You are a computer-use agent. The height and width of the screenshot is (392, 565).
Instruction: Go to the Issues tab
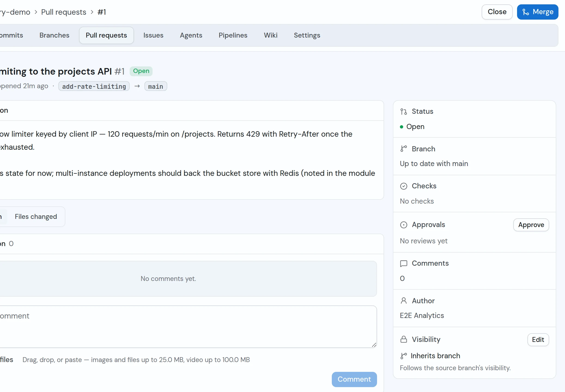click(x=153, y=35)
